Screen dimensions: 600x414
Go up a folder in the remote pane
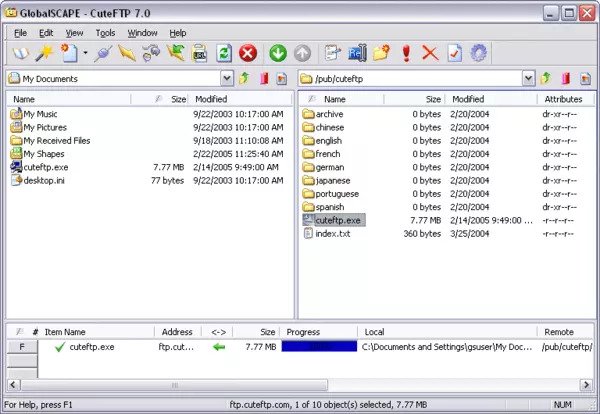546,78
